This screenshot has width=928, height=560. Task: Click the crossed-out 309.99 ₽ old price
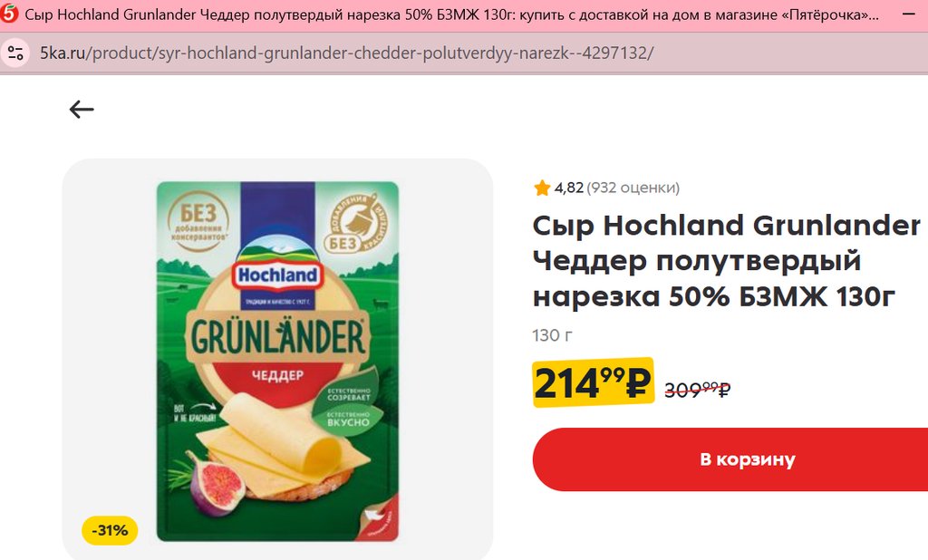(697, 389)
